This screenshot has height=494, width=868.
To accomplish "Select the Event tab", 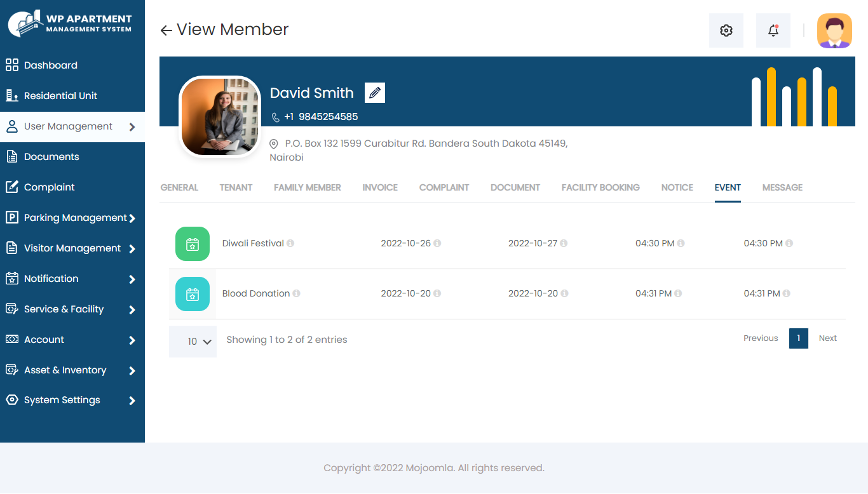I will point(728,187).
